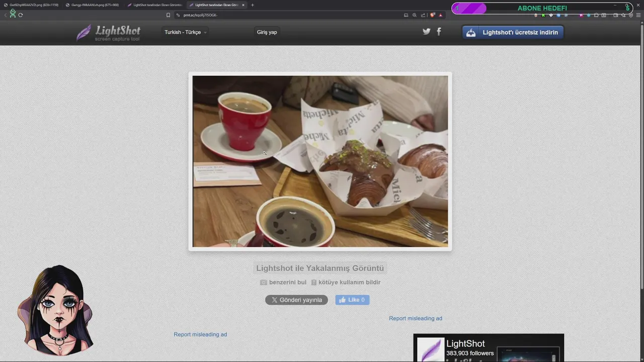The height and width of the screenshot is (362, 644).
Task: Click the share icon in the address bar
Action: (423, 15)
